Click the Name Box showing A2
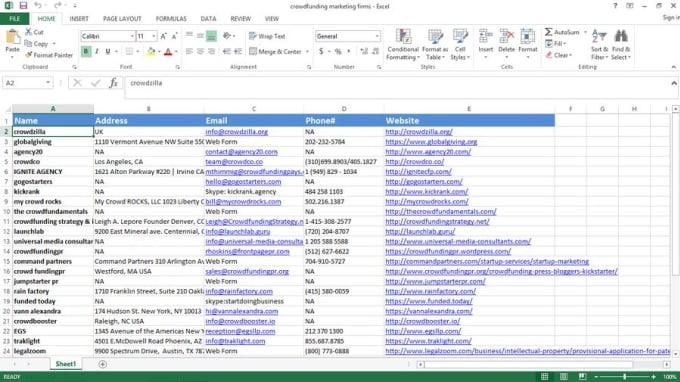The height and width of the screenshot is (382, 680). tap(23, 83)
